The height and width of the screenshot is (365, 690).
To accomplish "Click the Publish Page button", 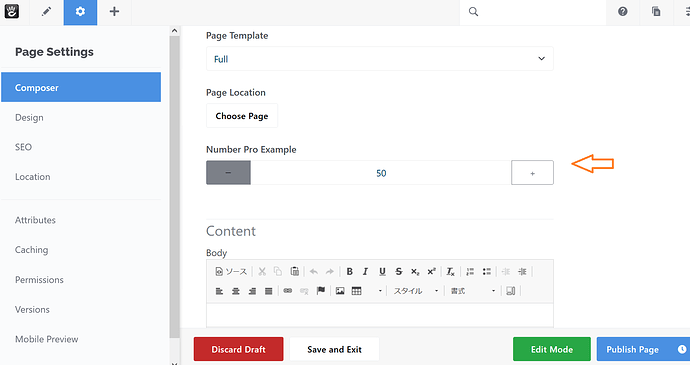I will (633, 349).
